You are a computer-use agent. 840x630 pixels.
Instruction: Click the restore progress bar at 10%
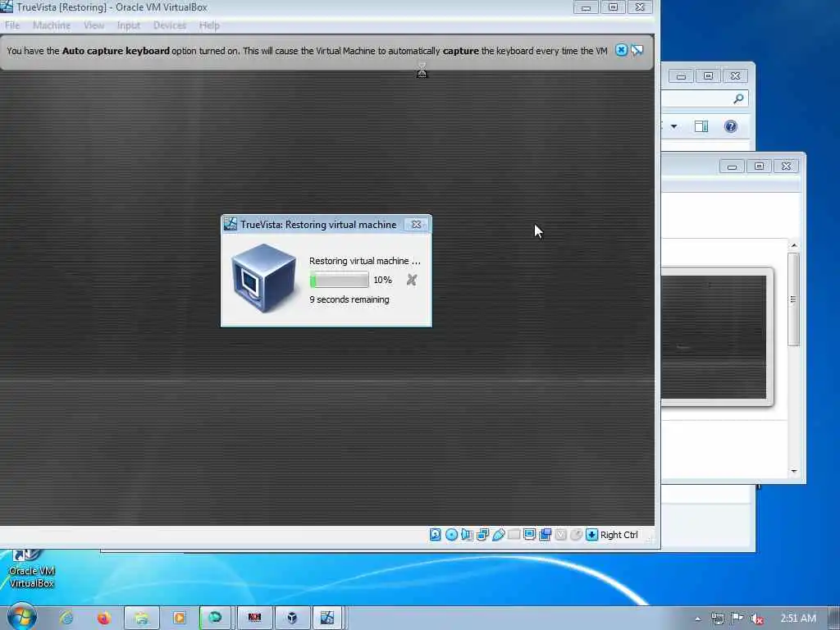click(x=339, y=280)
